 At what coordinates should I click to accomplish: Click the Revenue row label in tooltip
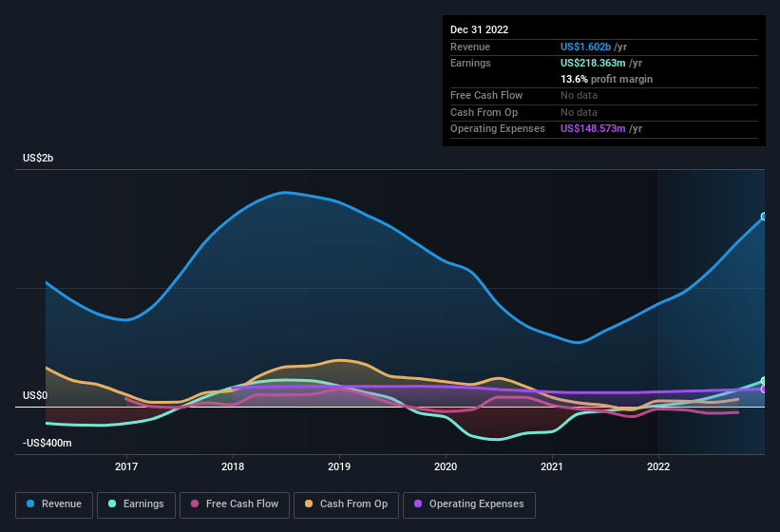[470, 47]
